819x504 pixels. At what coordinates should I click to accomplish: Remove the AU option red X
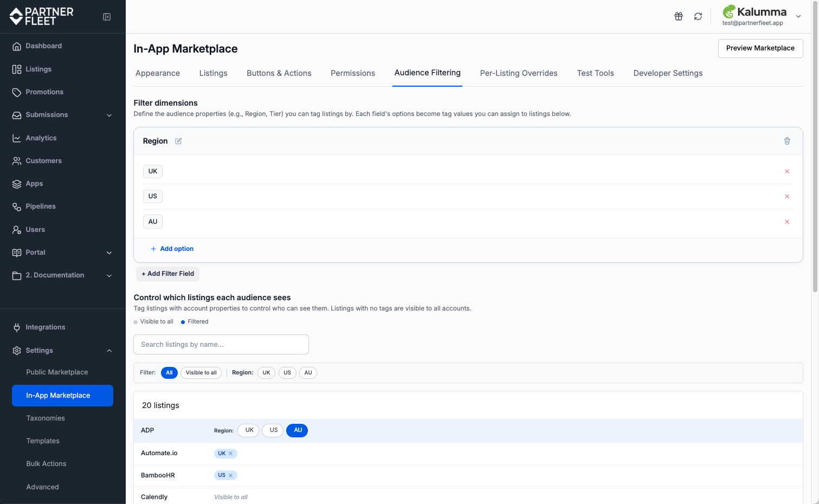[787, 222]
